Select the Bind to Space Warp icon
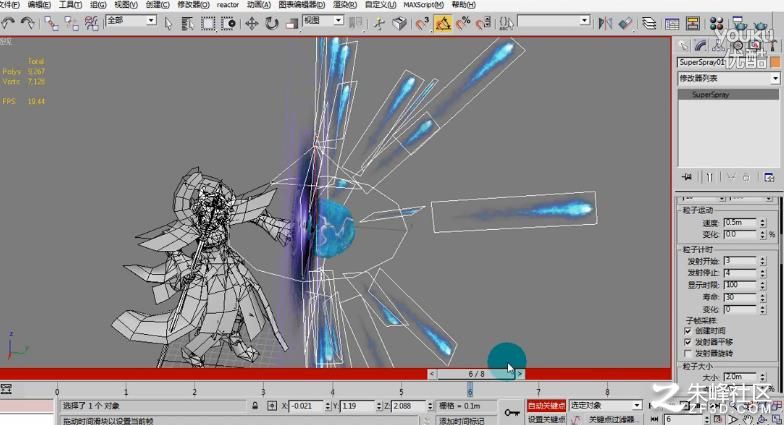784x425 pixels. (x=91, y=23)
